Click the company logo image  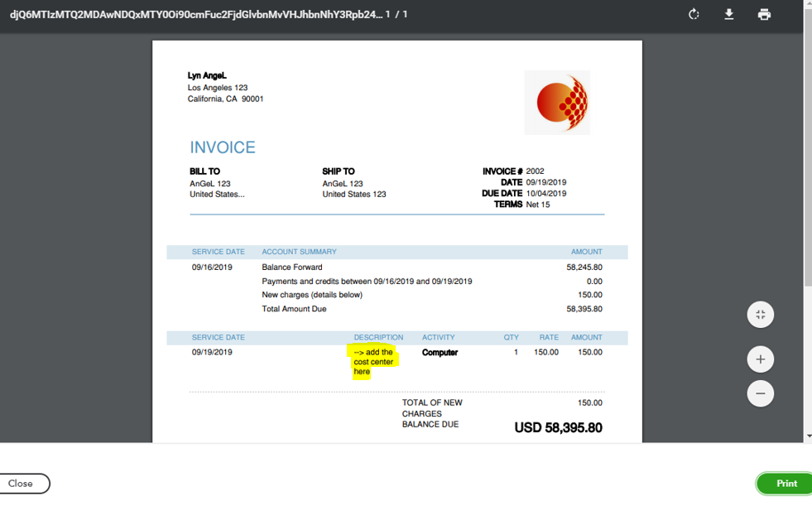point(557,103)
